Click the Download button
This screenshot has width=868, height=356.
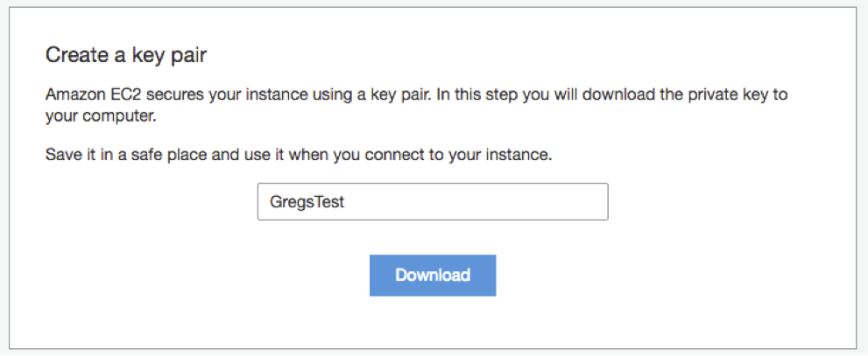click(x=433, y=276)
